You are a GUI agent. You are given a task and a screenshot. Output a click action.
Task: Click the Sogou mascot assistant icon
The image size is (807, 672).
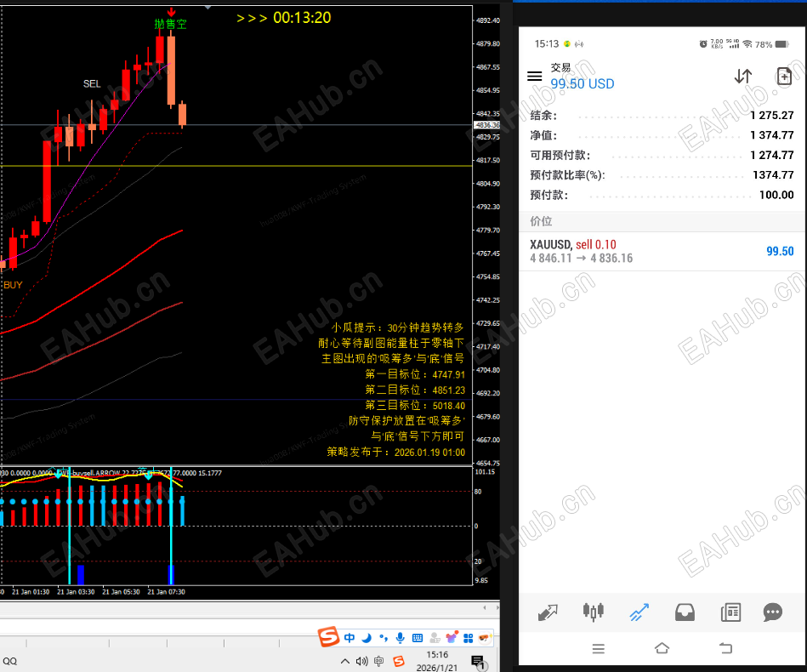tap(485, 638)
